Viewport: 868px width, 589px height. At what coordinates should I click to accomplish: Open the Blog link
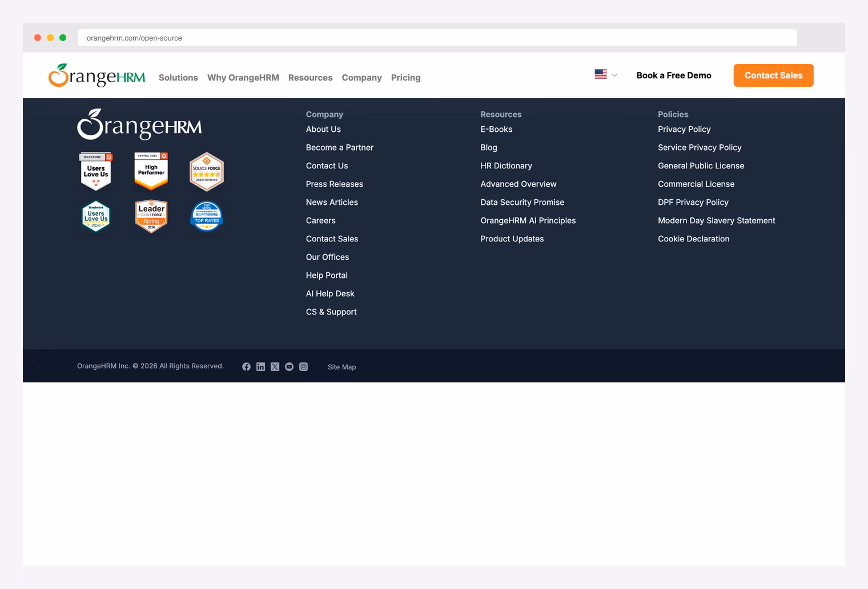(x=489, y=147)
